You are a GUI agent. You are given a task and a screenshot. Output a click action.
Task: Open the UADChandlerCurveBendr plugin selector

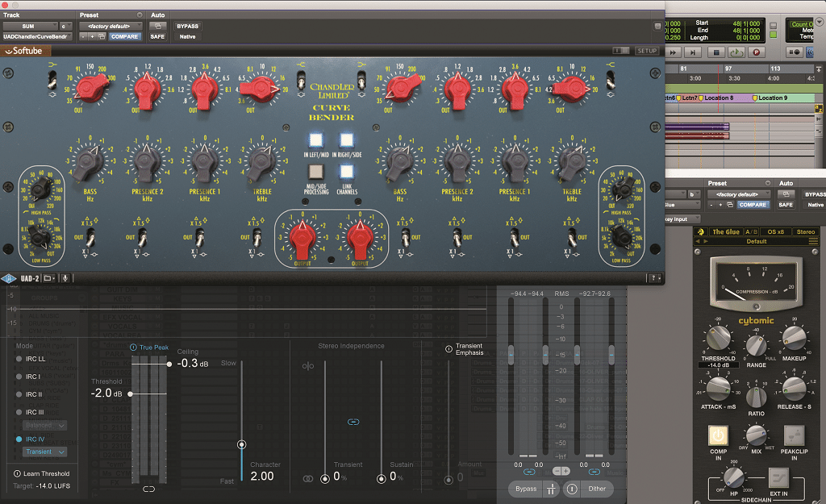37,37
